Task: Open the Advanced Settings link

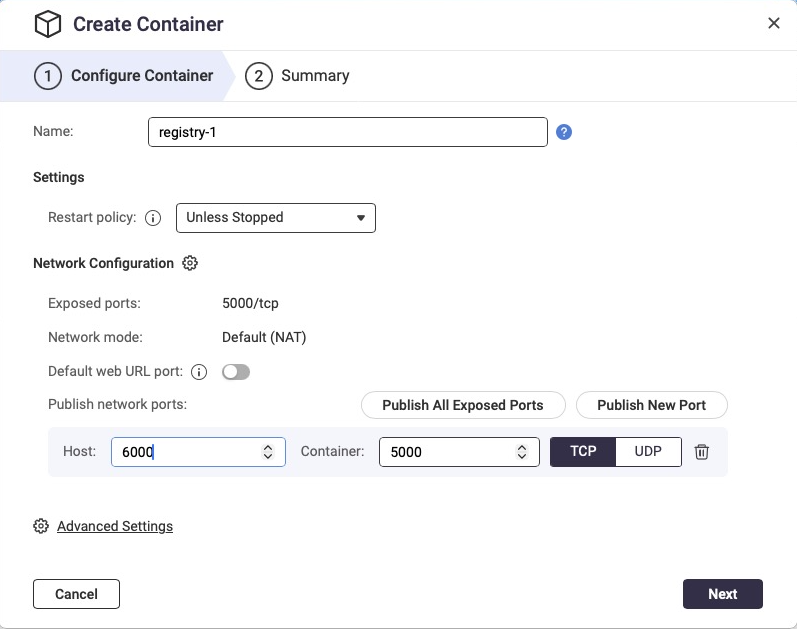Action: click(115, 526)
